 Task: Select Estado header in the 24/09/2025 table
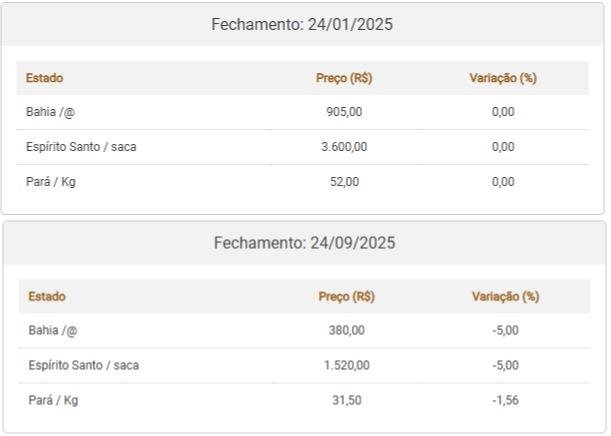(x=47, y=297)
